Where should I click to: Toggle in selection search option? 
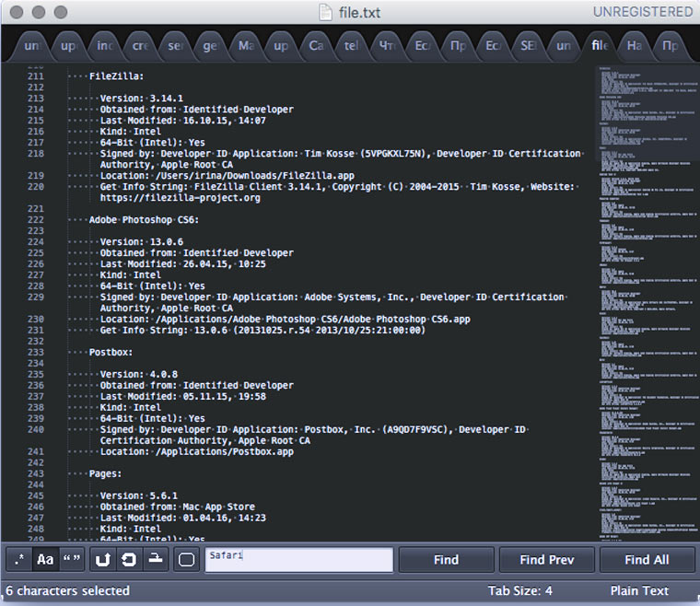click(x=156, y=560)
